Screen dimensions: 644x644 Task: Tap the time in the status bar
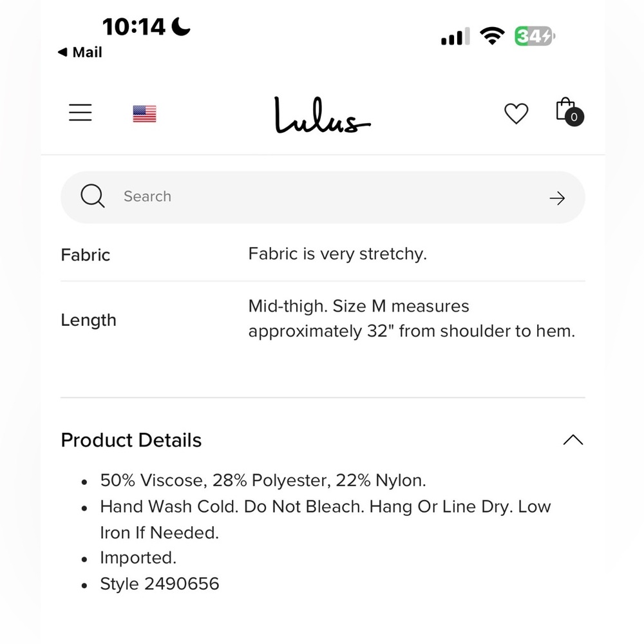point(133,27)
